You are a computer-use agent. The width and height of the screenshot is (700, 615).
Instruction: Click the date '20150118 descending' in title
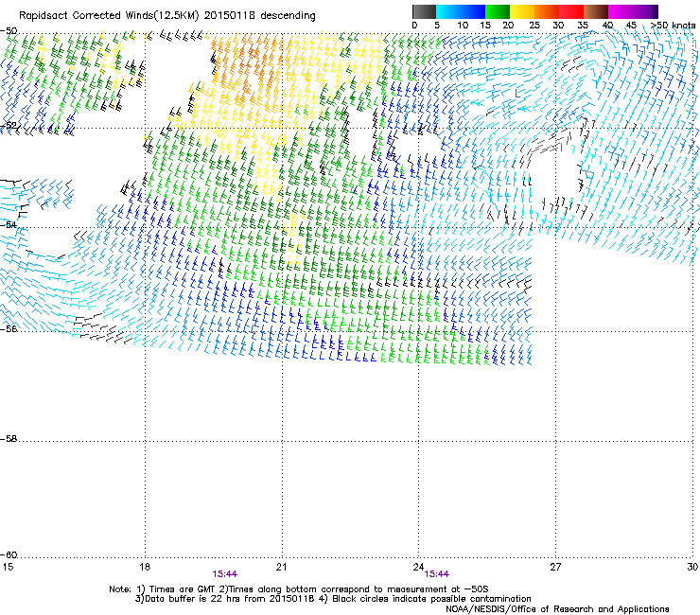260,16
